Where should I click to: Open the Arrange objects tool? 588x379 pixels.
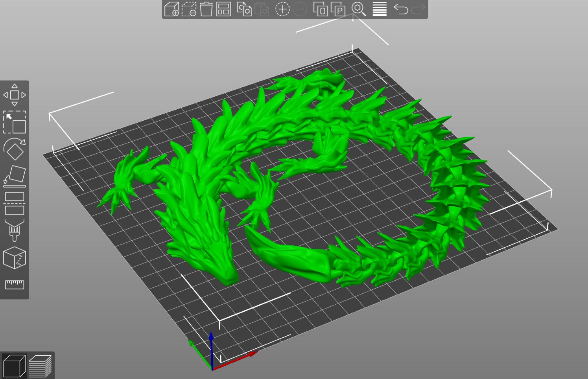coord(223,11)
